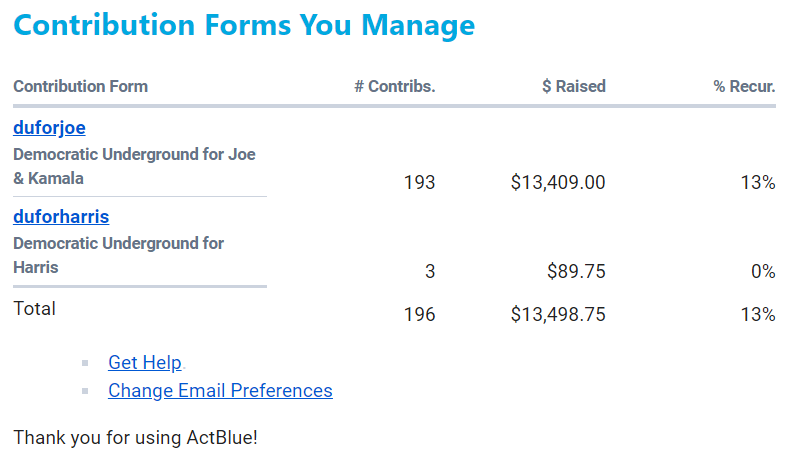Click the Contribution Forms You Manage heading
The image size is (790, 459).
tap(244, 25)
